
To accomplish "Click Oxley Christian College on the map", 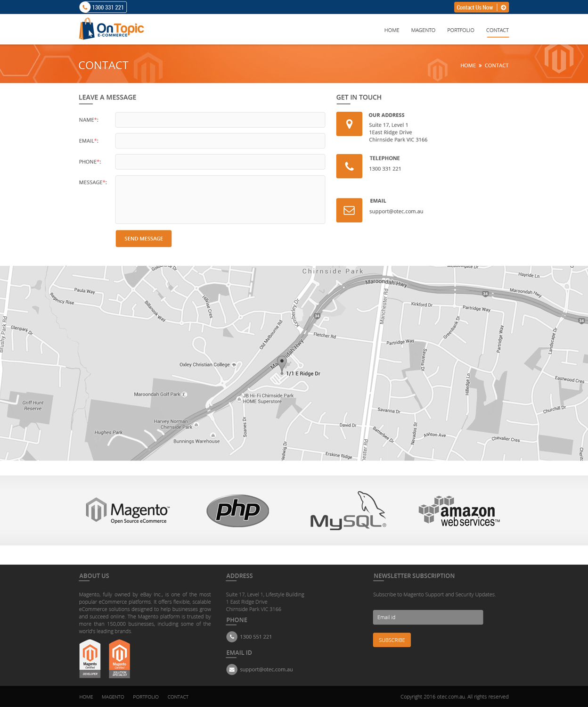I will 205,364.
